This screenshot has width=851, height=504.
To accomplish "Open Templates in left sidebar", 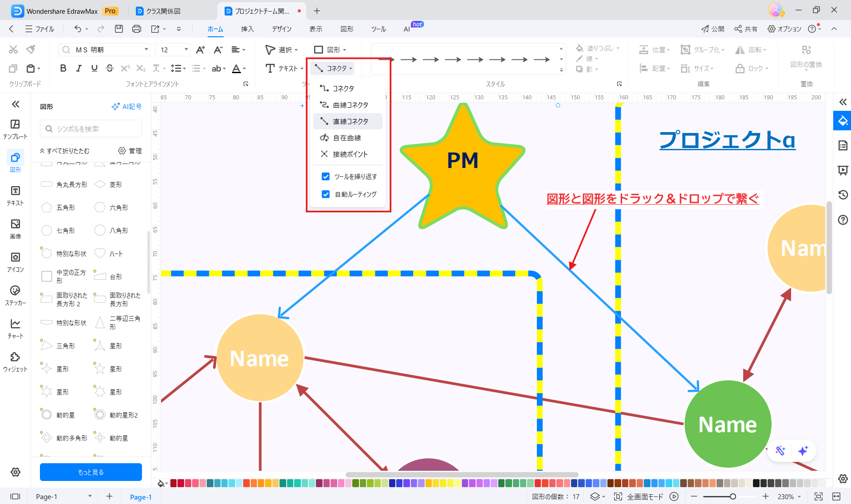I will (x=15, y=129).
